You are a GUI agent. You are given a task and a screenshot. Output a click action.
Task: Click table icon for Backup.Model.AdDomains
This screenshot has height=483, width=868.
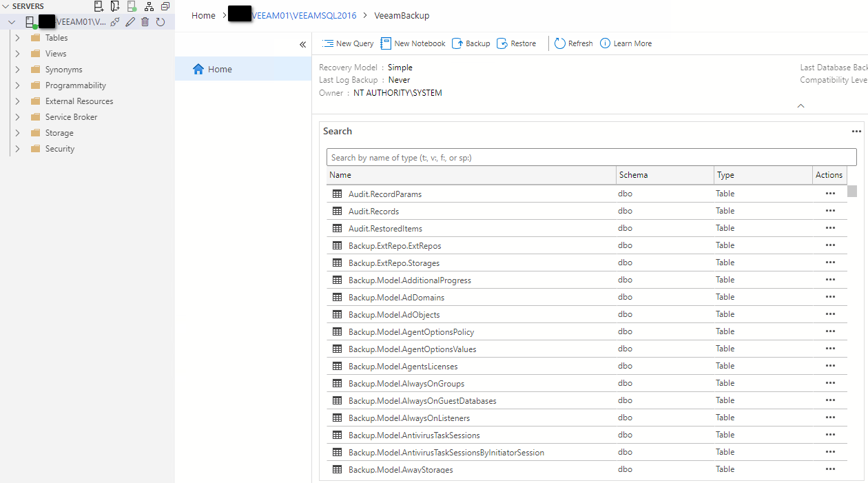pos(337,298)
